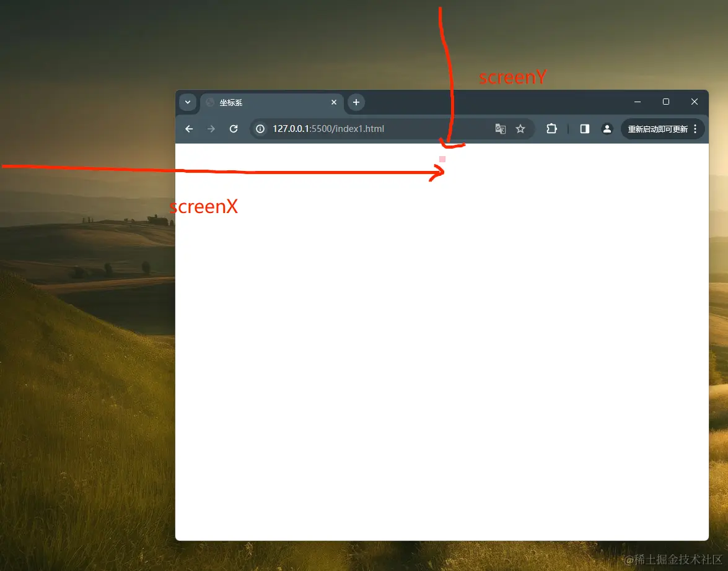728x571 pixels.
Task: Click 重新启动即可更新 update button
Action: [657, 129]
